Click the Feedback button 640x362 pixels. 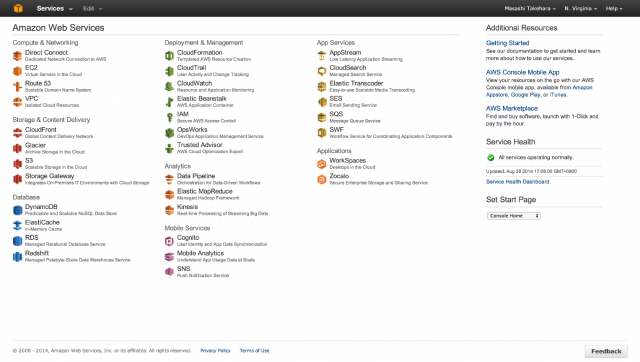606,351
